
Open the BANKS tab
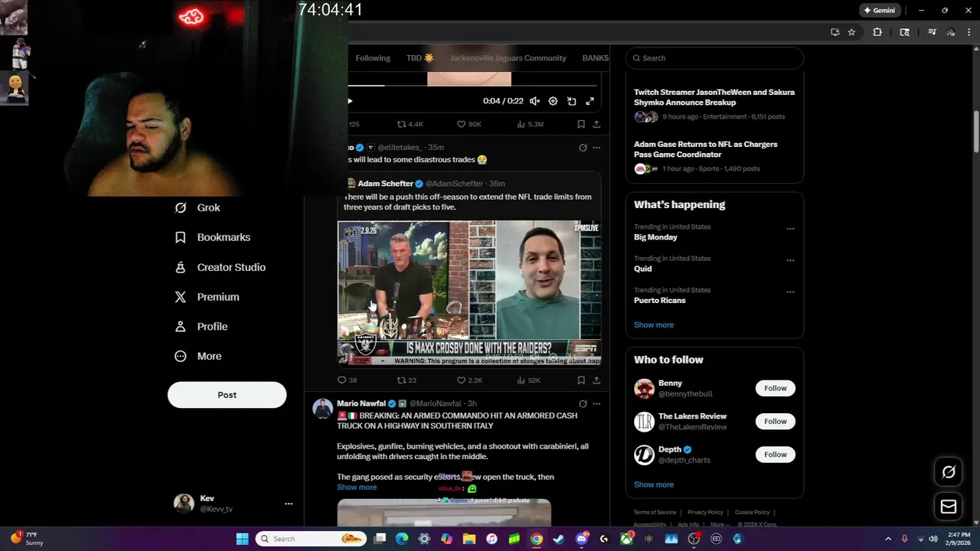[x=595, y=58]
